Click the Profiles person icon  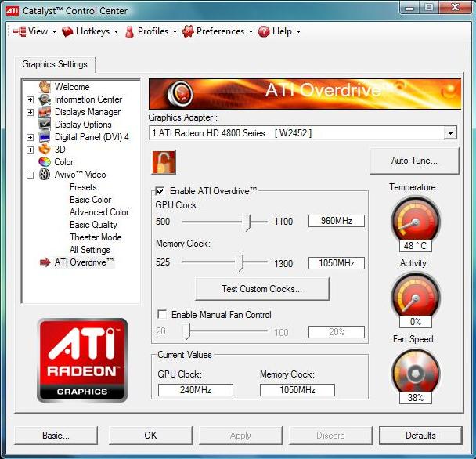coord(130,31)
